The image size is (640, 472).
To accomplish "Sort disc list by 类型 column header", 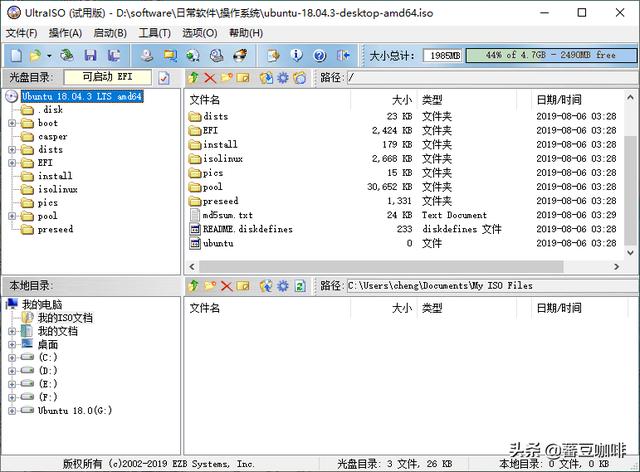I will pos(467,100).
